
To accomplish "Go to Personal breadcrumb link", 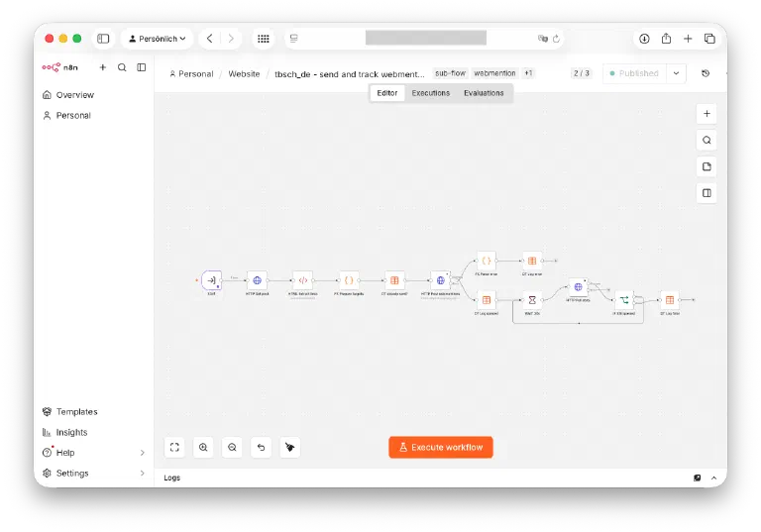I will pyautogui.click(x=191, y=73).
